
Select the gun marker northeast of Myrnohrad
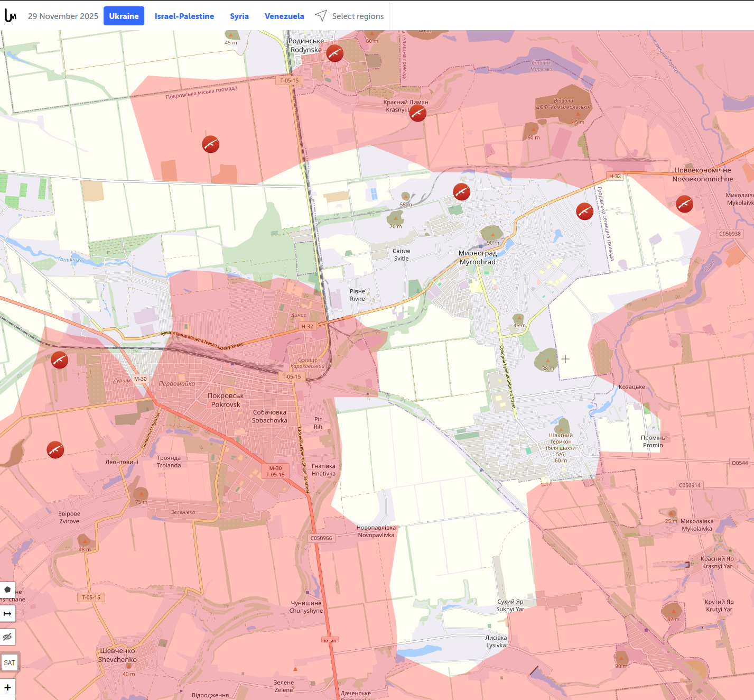584,211
